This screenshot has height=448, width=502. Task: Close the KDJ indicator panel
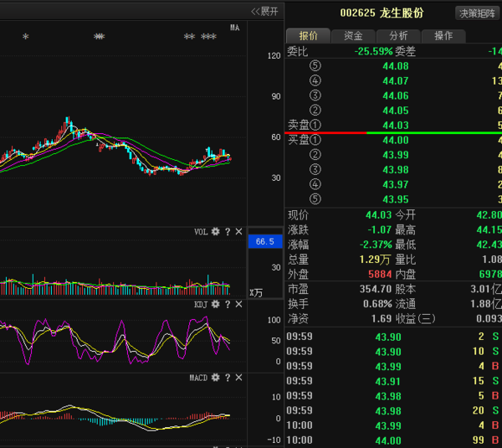click(x=238, y=305)
